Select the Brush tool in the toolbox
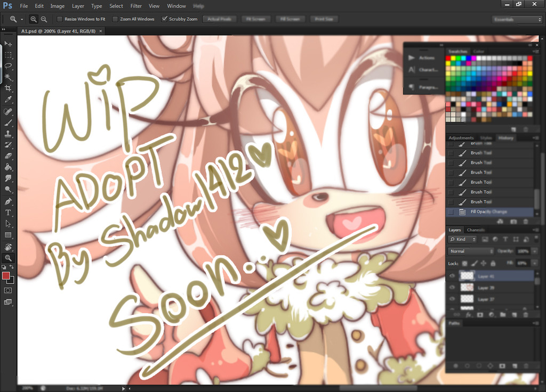The image size is (546, 392). [8, 123]
